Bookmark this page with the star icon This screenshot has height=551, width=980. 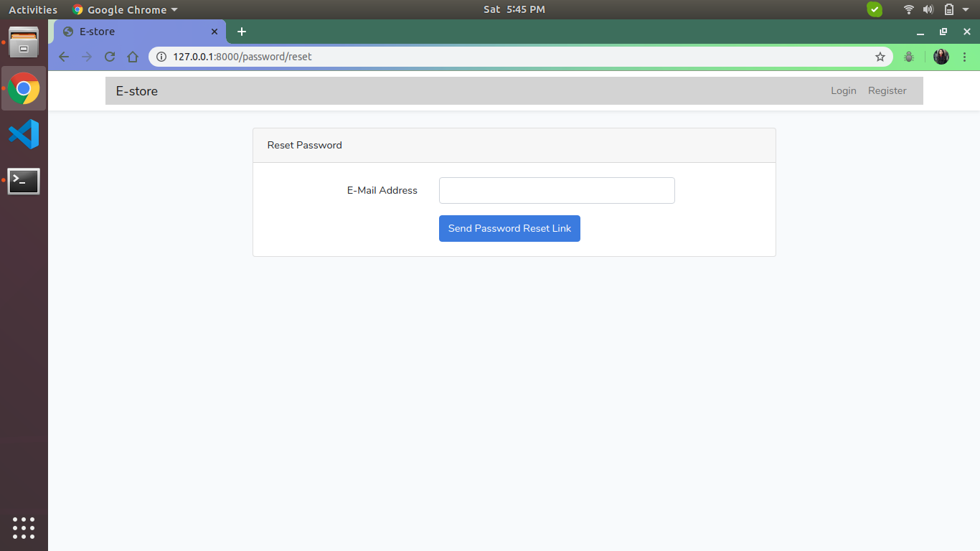(880, 57)
